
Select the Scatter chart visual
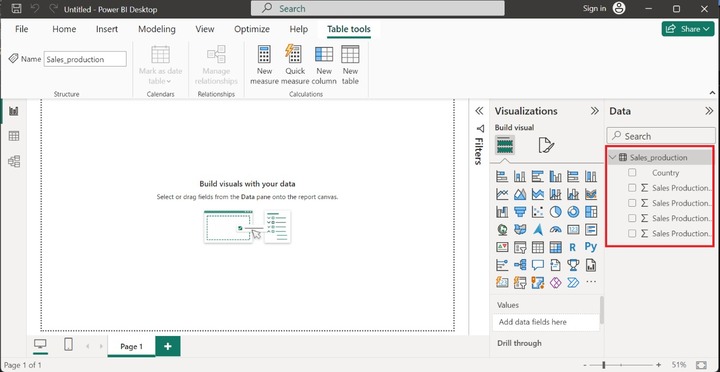point(538,212)
